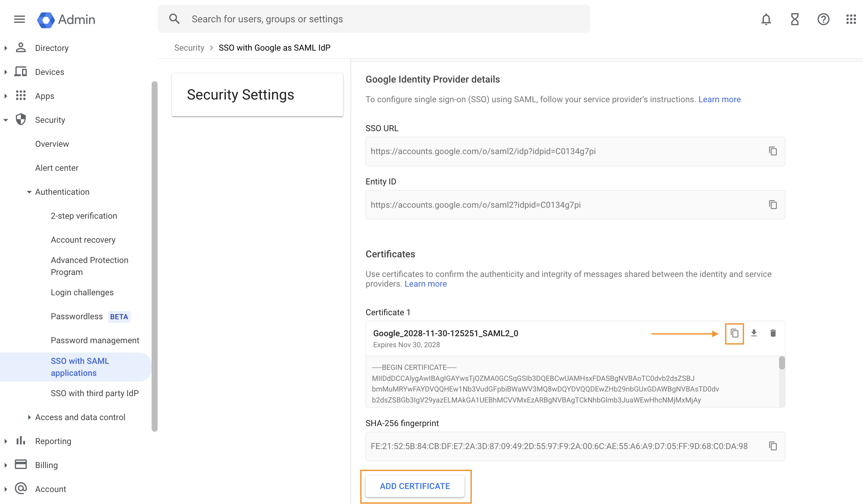Open Login challenges settings
The width and height of the screenshot is (863, 504).
point(82,292)
